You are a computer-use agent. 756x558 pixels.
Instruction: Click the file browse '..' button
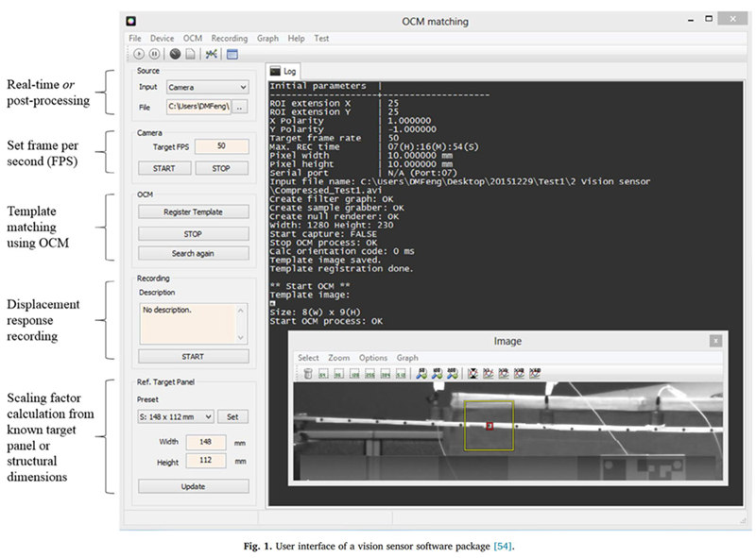(241, 107)
